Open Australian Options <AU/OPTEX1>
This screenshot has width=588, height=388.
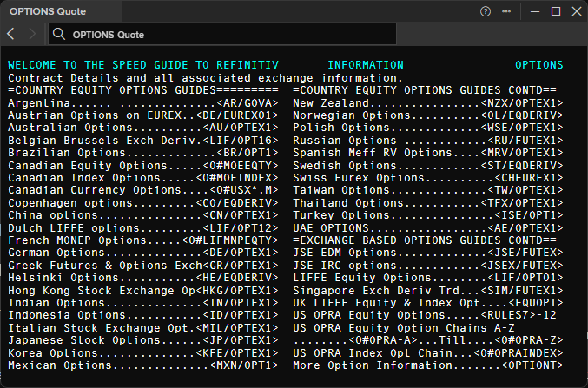(241, 128)
